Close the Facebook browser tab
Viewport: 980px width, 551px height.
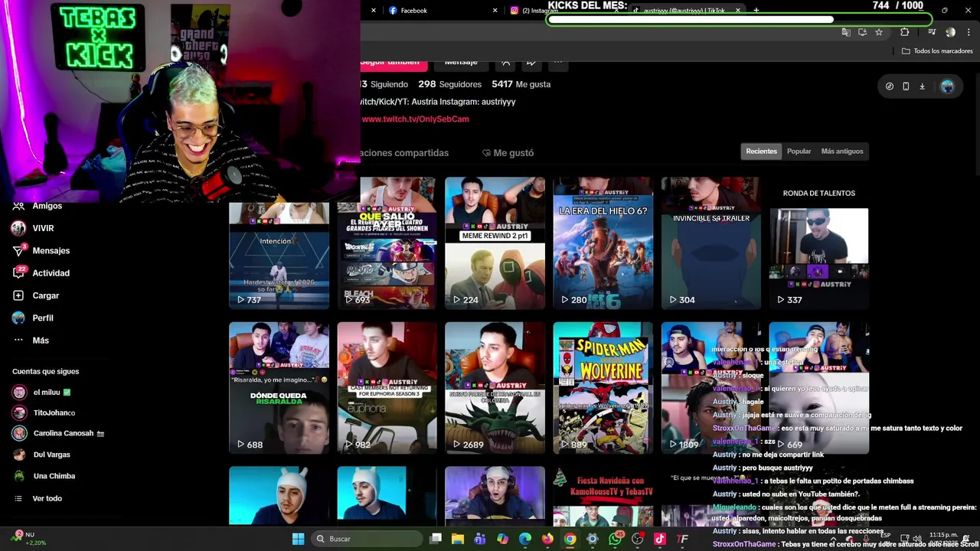[495, 11]
